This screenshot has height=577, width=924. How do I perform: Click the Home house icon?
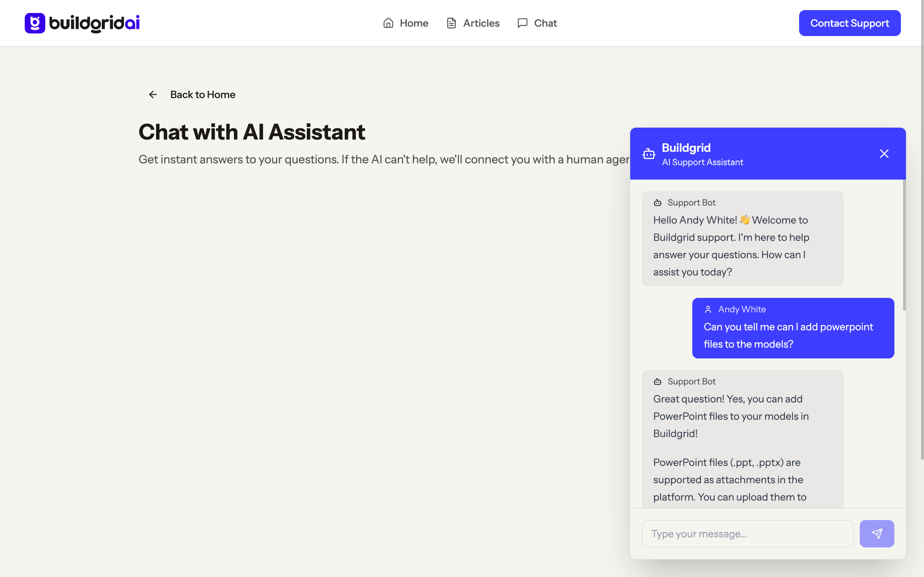(388, 23)
